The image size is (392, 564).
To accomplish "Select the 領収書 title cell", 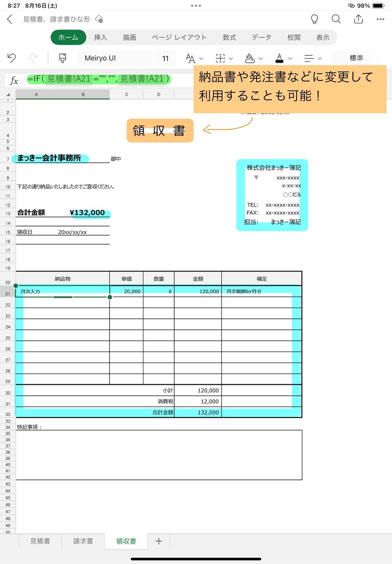I will (x=160, y=131).
